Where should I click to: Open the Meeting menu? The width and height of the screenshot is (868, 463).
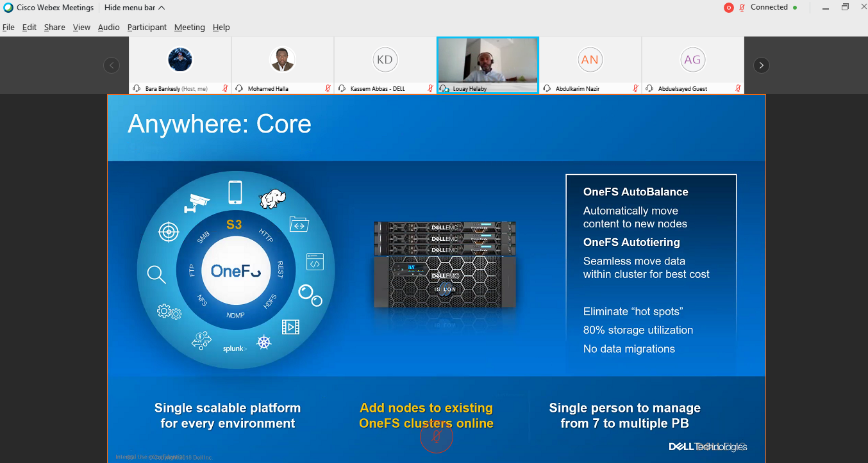point(190,28)
